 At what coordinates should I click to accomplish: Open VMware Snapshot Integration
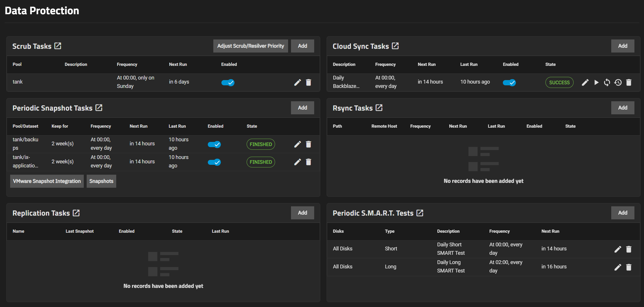click(x=47, y=181)
